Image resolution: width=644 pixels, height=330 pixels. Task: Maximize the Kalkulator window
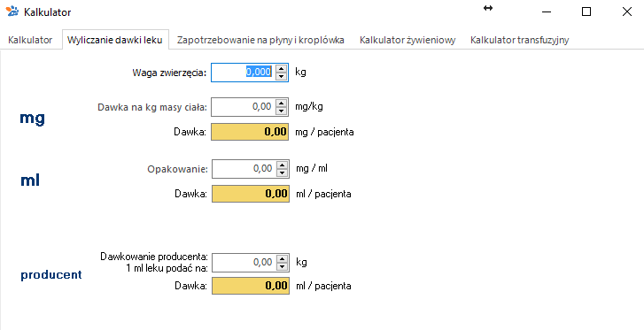tap(586, 12)
